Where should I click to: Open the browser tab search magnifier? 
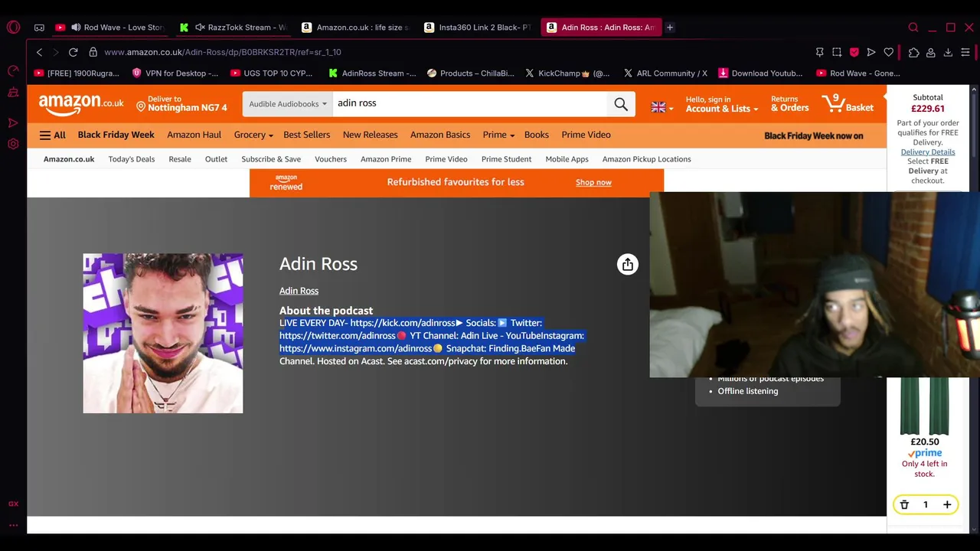pos(913,28)
